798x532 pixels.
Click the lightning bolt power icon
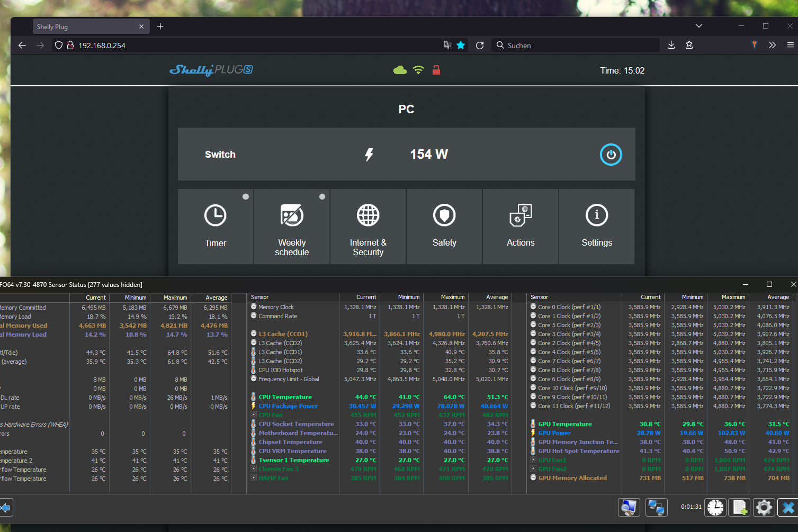[x=369, y=155]
